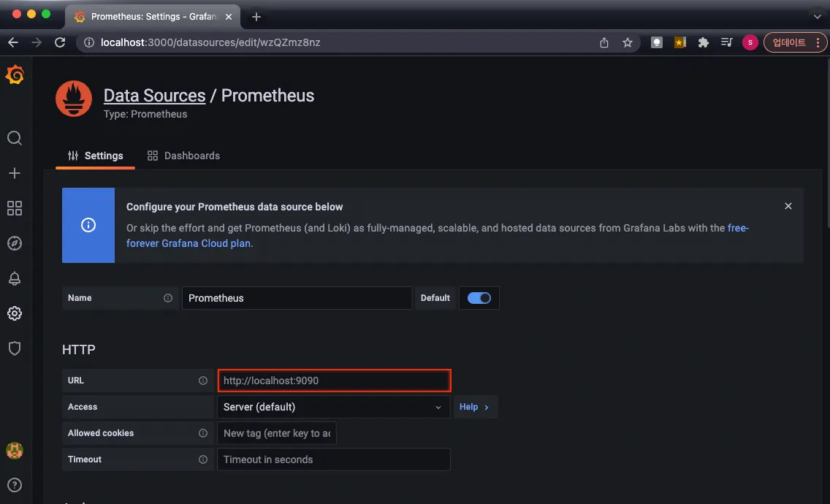Open the Server Admin shield icon
The image size is (830, 504).
15,348
